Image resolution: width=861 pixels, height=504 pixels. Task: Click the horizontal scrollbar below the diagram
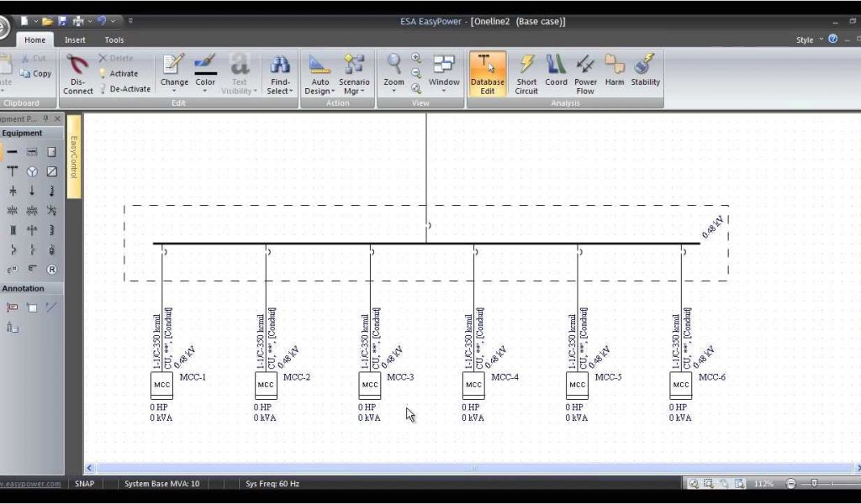click(x=471, y=468)
